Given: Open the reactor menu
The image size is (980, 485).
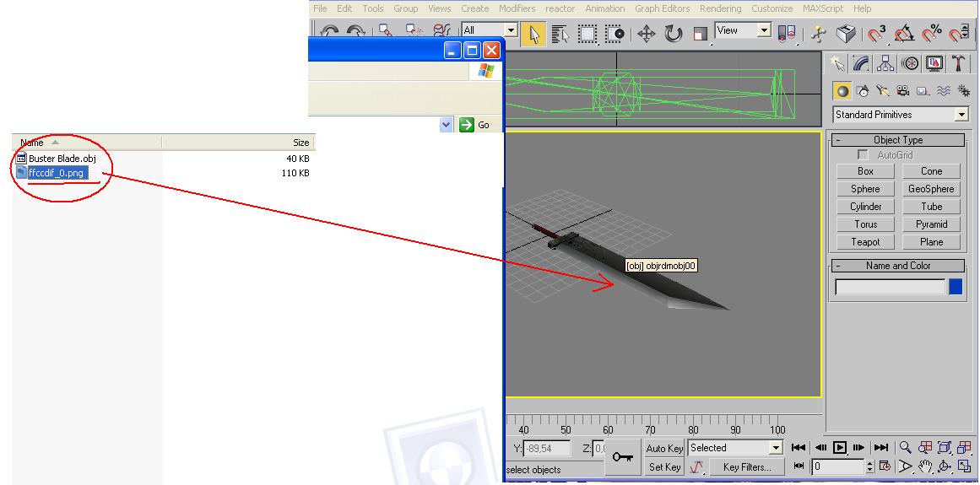Looking at the screenshot, I should [560, 8].
